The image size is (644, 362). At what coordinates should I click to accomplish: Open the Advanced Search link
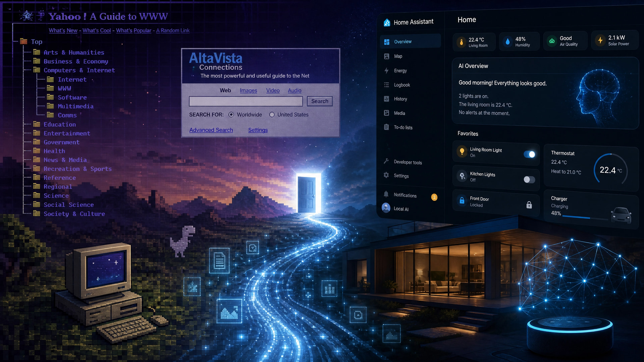[x=211, y=130]
